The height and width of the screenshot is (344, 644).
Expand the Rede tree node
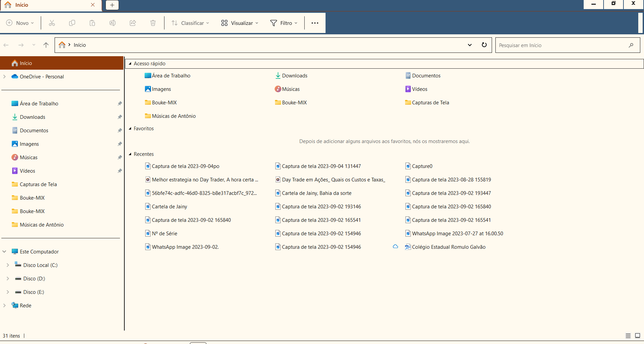(x=4, y=305)
